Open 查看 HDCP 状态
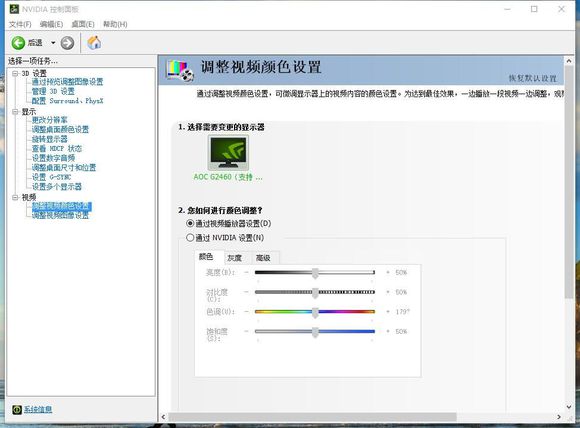Image resolution: width=580 pixels, height=428 pixels. click(57, 149)
